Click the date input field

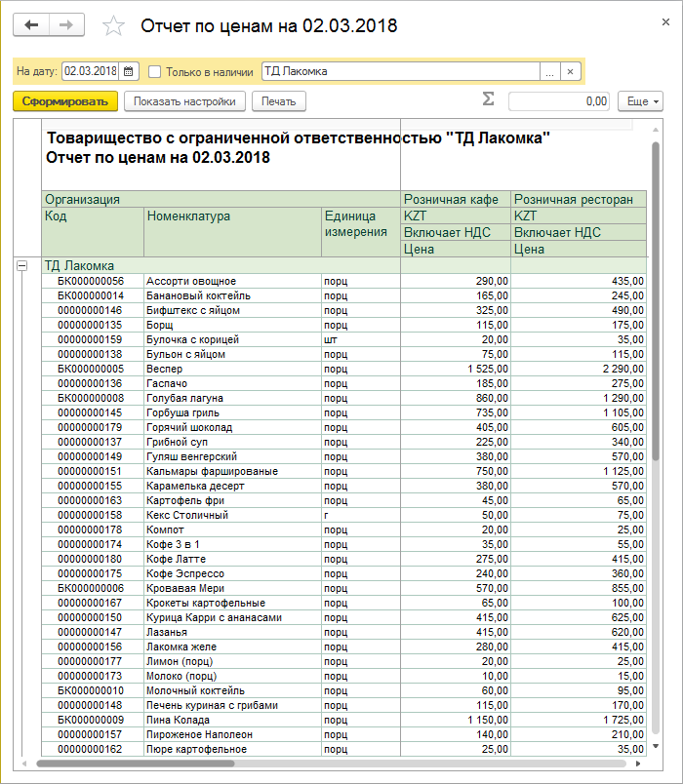point(90,71)
